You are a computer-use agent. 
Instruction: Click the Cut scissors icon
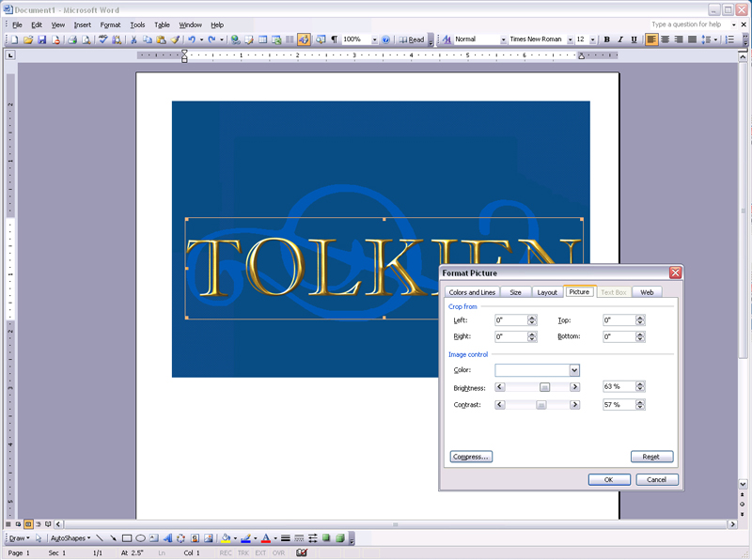point(133,39)
